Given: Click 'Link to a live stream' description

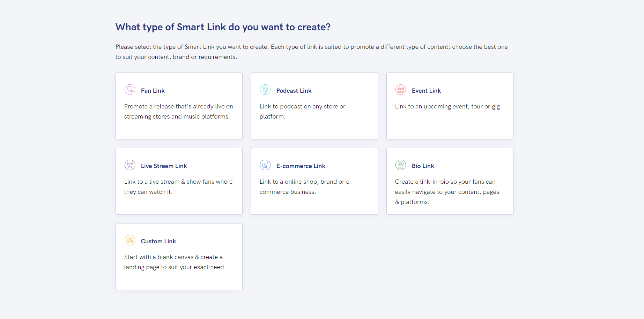Looking at the screenshot, I should pos(178,187).
